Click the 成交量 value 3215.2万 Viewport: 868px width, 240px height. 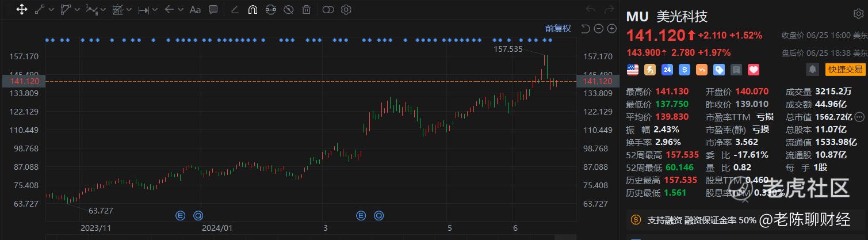tap(832, 92)
